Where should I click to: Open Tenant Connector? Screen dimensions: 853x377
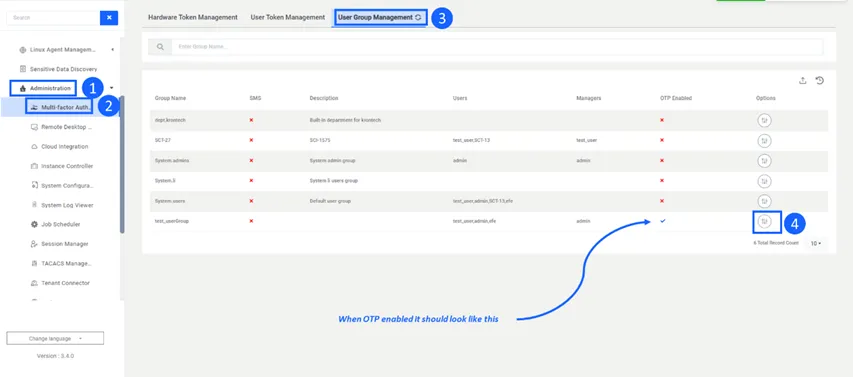(x=65, y=283)
